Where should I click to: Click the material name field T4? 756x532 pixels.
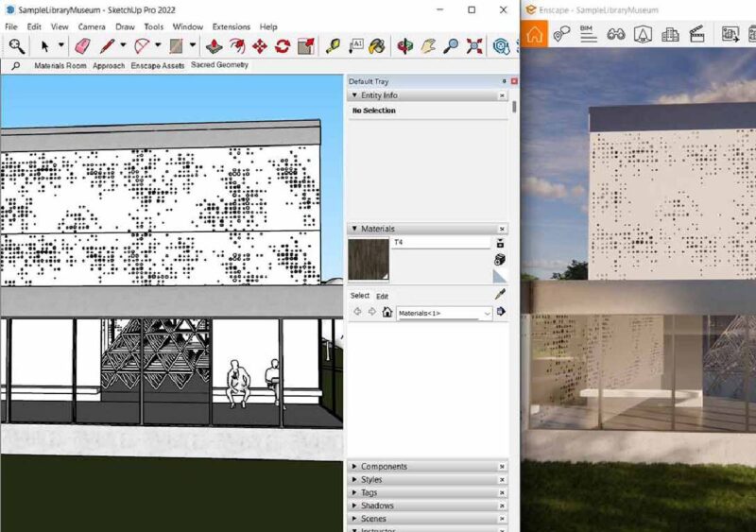441,243
